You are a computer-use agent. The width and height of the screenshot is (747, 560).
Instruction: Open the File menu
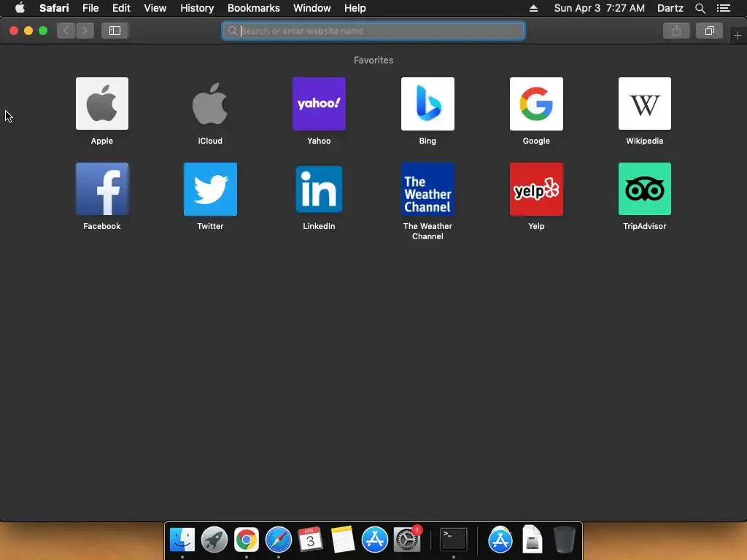click(90, 8)
